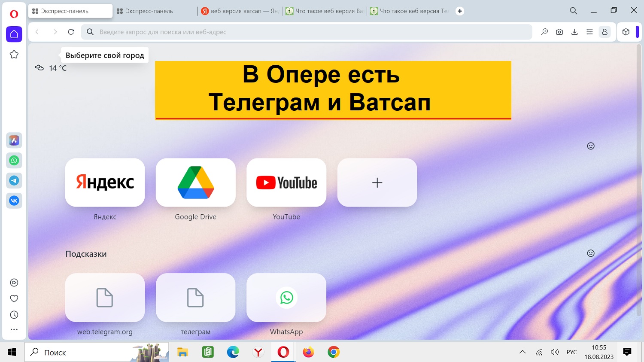Launch Aria AI from the sidebar
This screenshot has width=644, height=362.
pyautogui.click(x=14, y=140)
